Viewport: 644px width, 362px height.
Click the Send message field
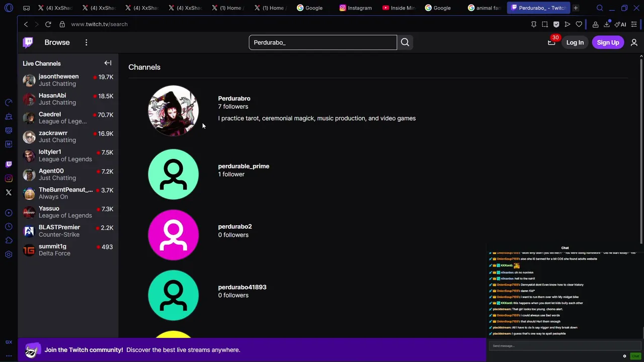pos(565,346)
